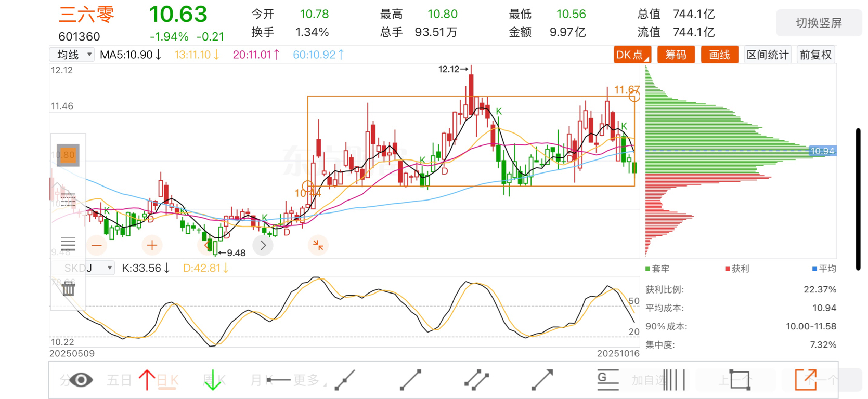Switch to the 五日 tab
Screen dimensions: 868x399
[x=119, y=380]
